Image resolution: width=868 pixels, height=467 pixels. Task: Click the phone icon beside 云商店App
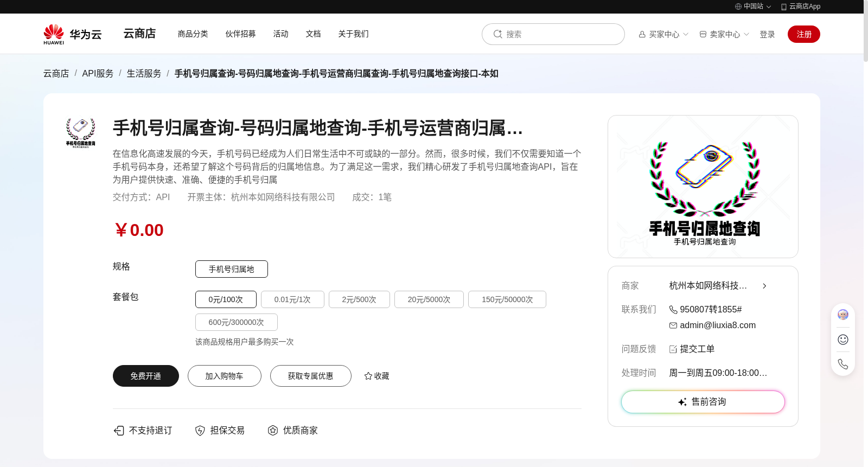[x=783, y=7]
